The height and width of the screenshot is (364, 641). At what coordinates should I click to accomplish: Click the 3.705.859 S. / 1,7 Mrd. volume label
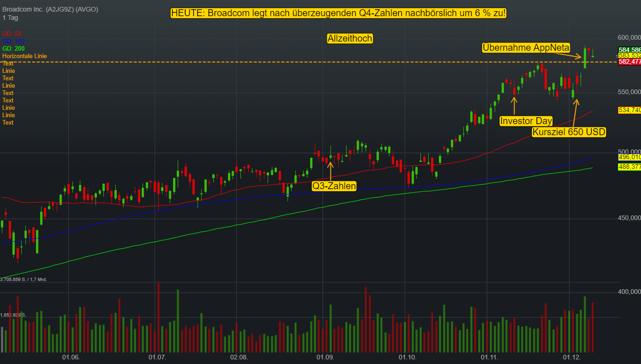24,280
